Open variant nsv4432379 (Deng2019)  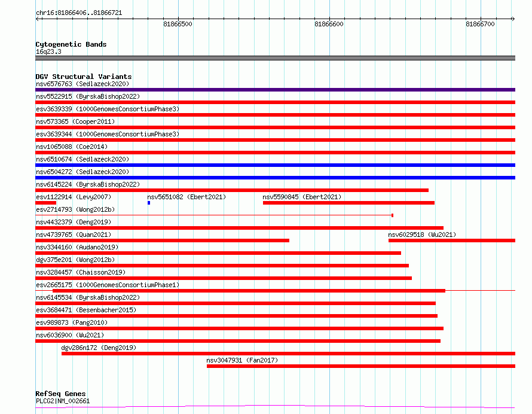pyautogui.click(x=74, y=222)
